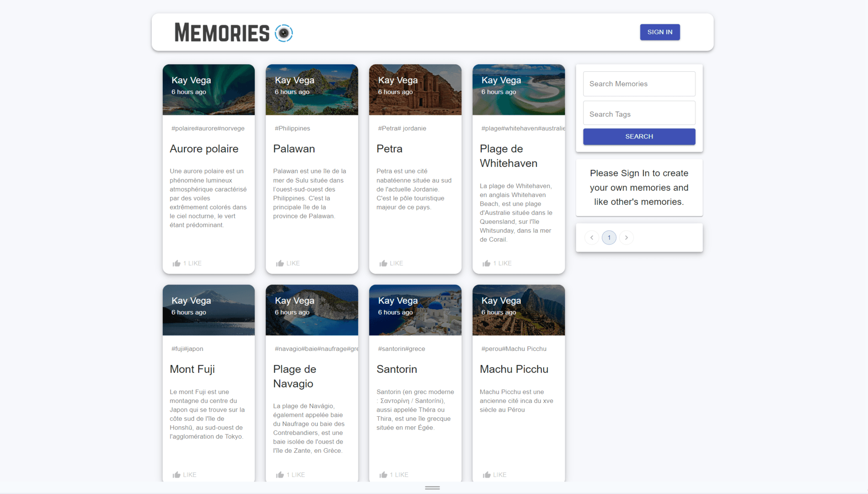Click thumbs-up icon on Palawan card

280,263
